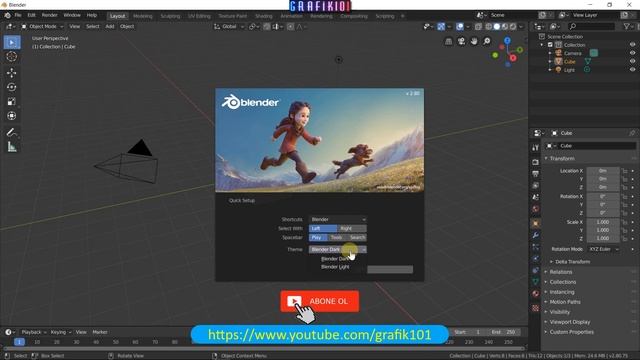
Task: Open the timeline Playback menu
Action: (33, 332)
